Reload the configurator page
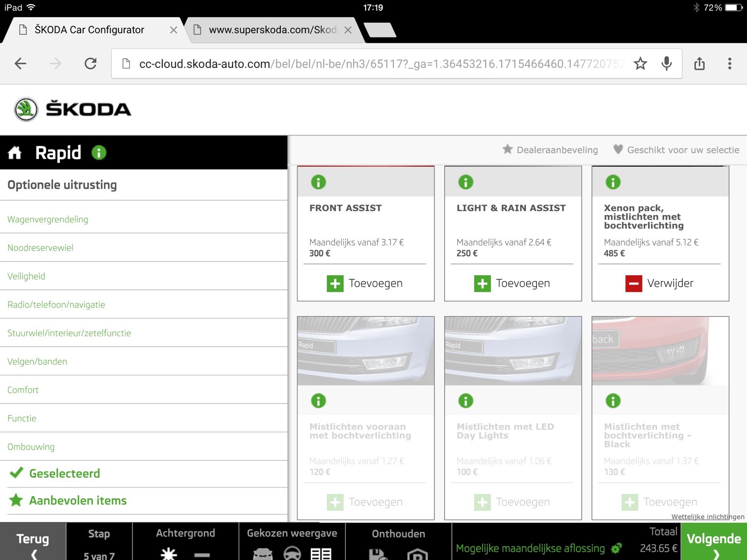 (90, 64)
